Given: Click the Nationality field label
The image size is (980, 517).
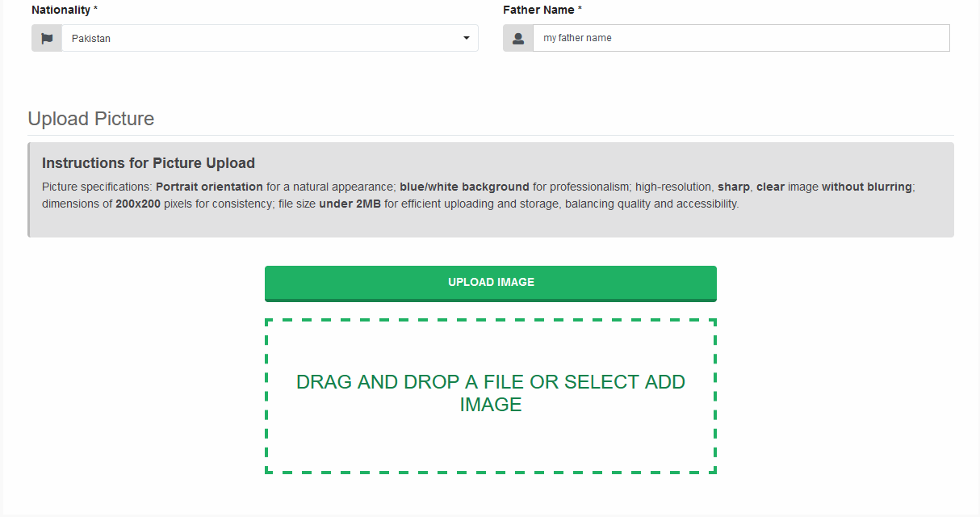Looking at the screenshot, I should [x=61, y=10].
